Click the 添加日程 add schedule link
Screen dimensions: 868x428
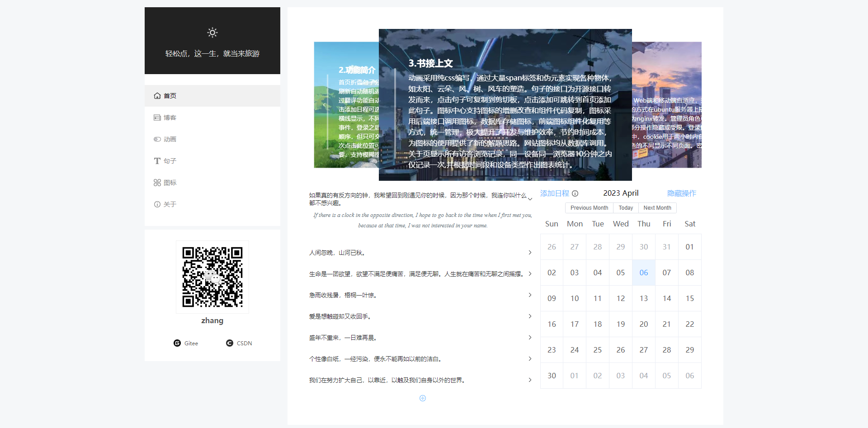pos(555,193)
